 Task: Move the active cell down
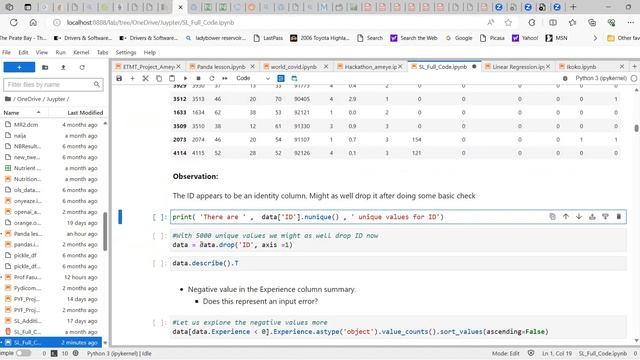point(579,217)
